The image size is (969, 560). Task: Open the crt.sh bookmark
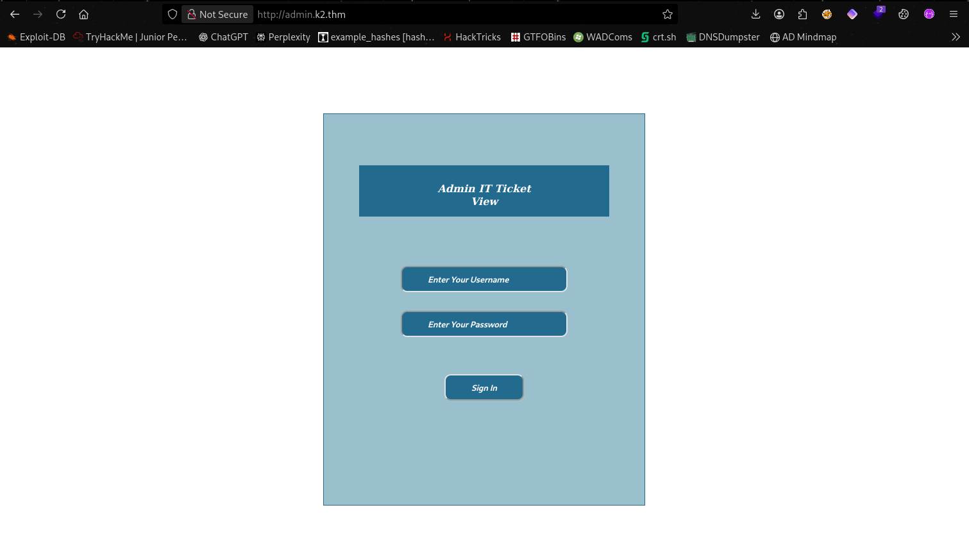pos(659,37)
